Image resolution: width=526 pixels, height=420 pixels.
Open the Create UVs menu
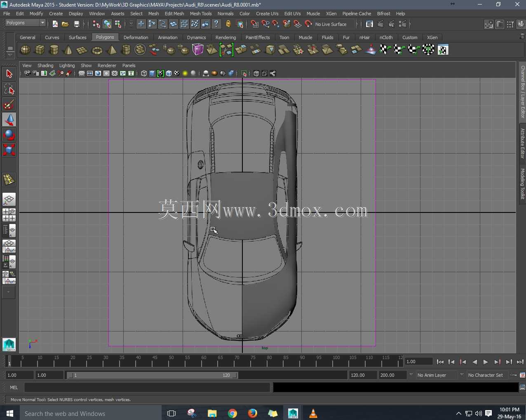click(267, 14)
